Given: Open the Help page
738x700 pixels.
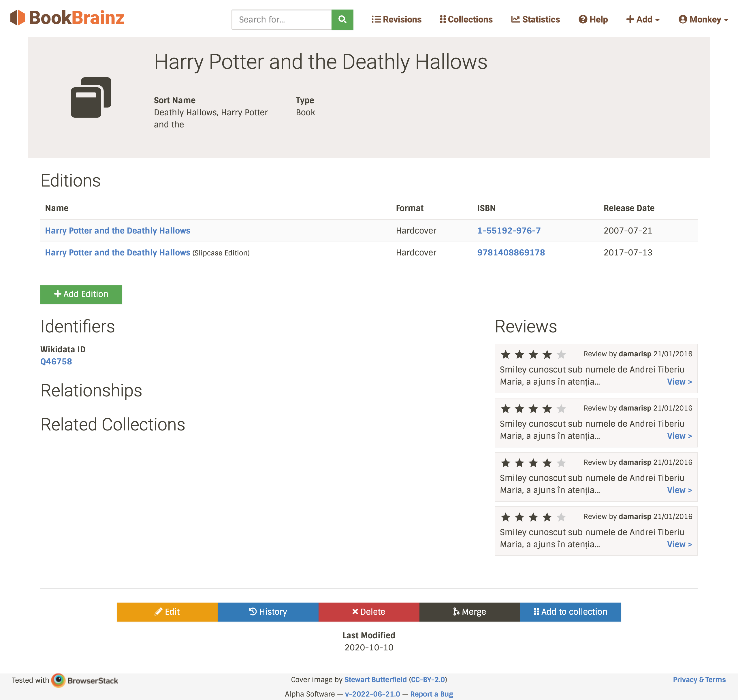Looking at the screenshot, I should (593, 19).
